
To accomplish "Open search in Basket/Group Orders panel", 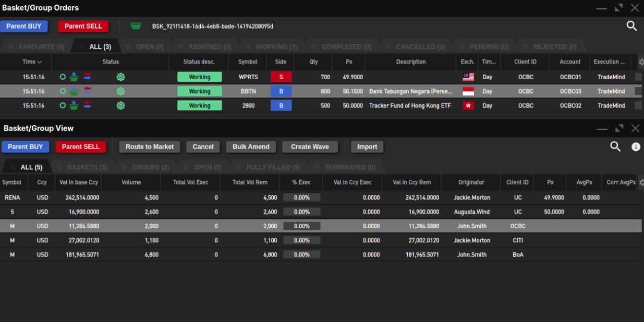I will point(631,26).
